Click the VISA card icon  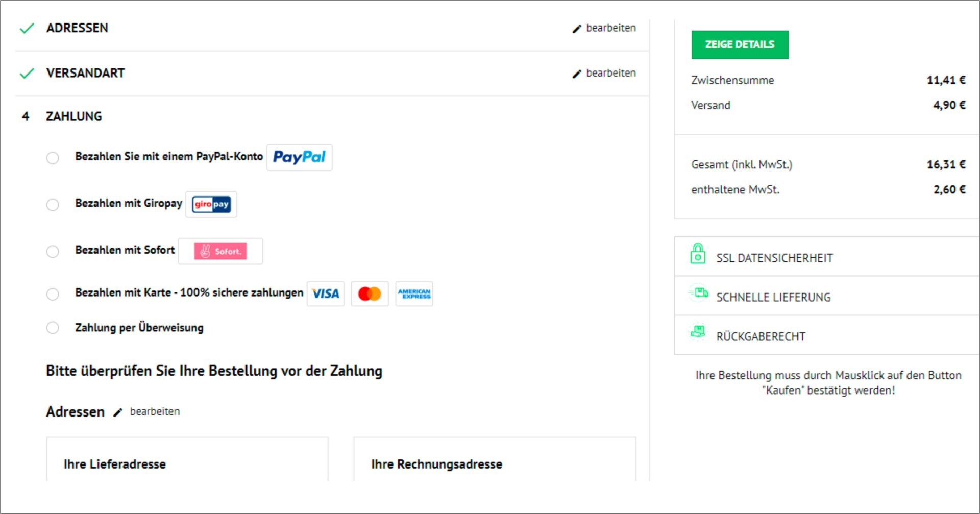326,294
